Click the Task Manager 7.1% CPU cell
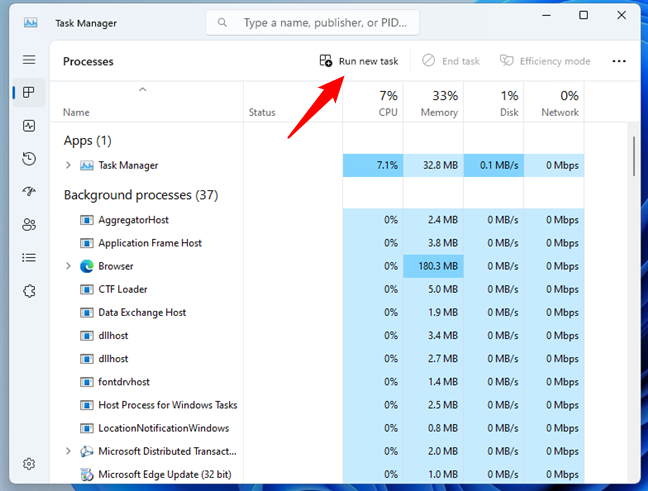This screenshot has width=648, height=491. click(x=373, y=165)
